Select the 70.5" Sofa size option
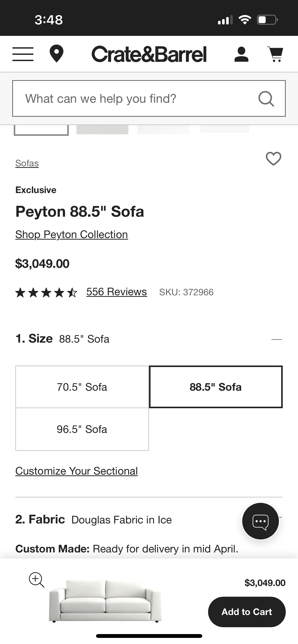298x644 pixels. (x=82, y=387)
